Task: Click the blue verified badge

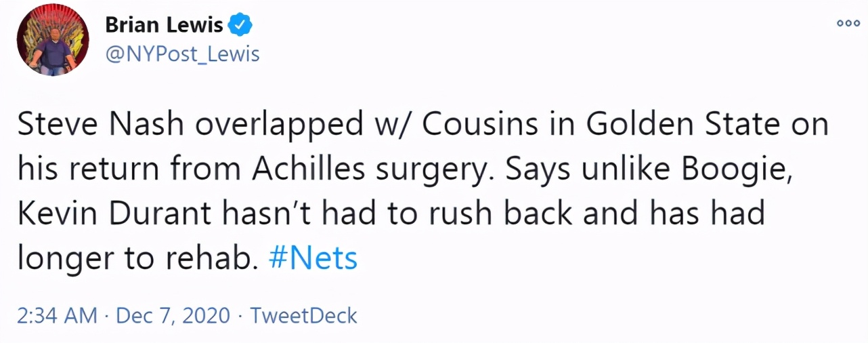Action: 240,26
